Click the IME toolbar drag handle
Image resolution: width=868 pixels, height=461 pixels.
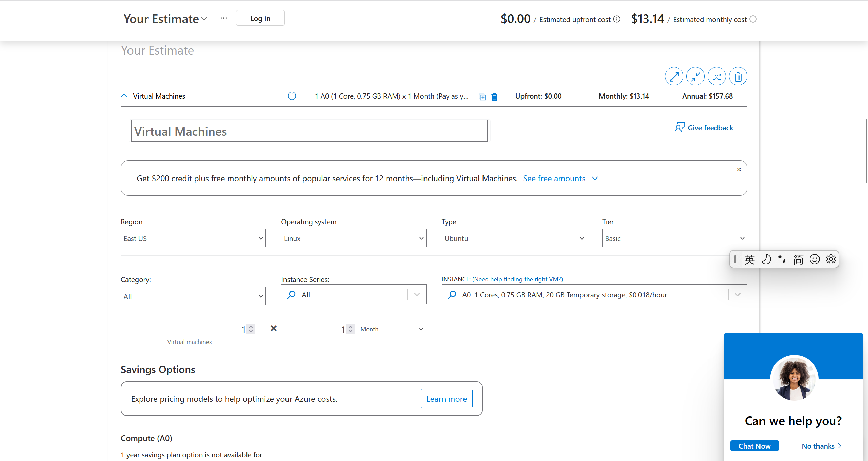pyautogui.click(x=735, y=259)
